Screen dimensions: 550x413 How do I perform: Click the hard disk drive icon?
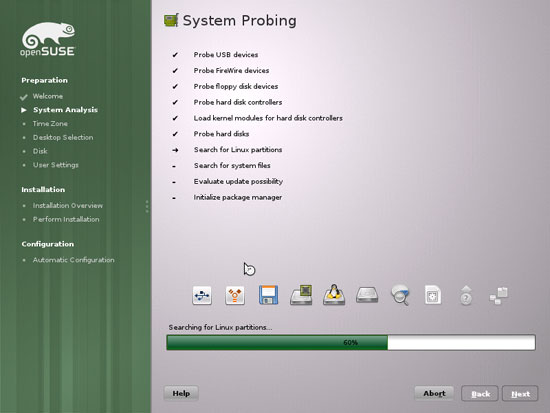pos(367,295)
